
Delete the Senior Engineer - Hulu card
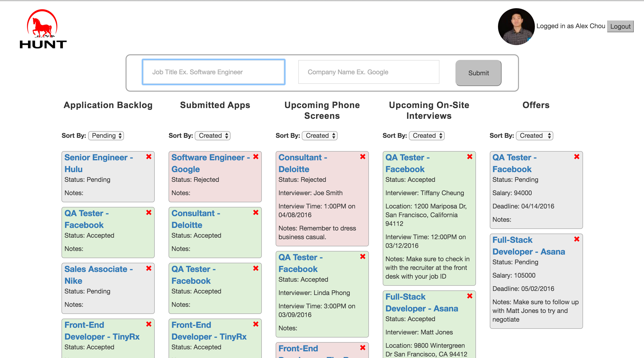pos(149,157)
